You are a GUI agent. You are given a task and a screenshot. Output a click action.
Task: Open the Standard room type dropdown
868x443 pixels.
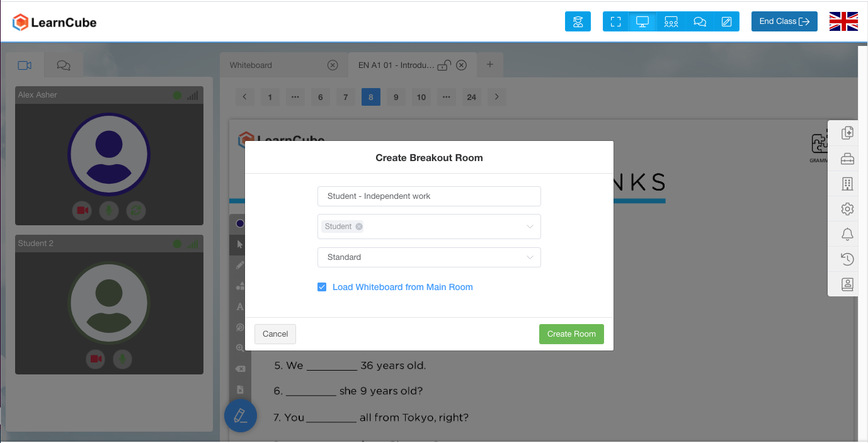click(x=429, y=257)
